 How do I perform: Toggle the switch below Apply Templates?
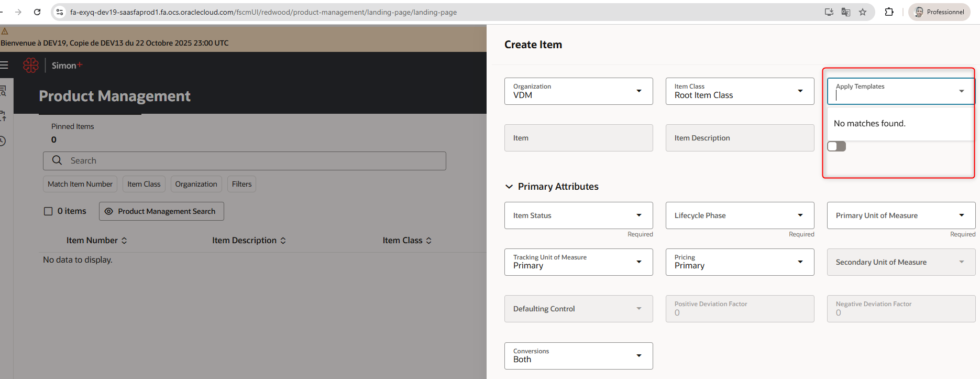tap(836, 146)
